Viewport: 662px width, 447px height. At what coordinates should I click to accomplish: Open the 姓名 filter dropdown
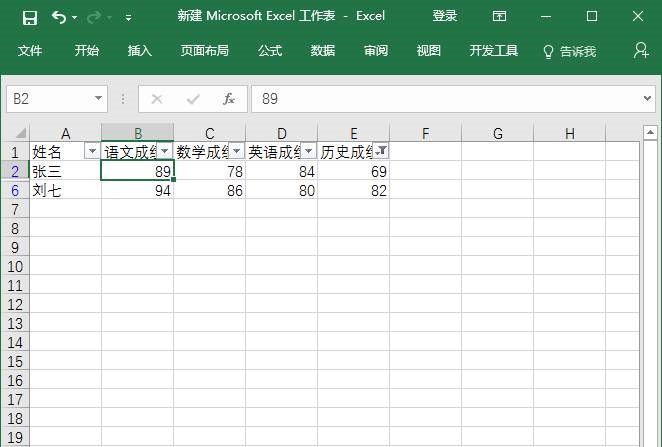92,151
